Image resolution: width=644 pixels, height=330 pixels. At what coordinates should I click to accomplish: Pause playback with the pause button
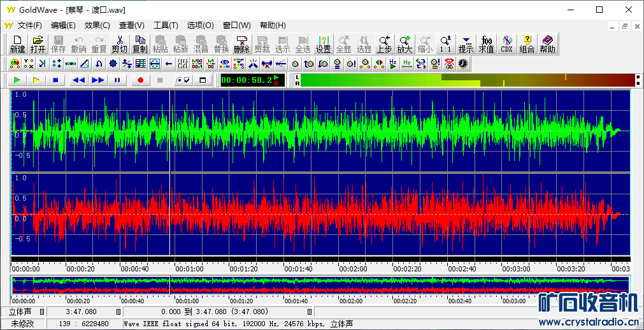[x=117, y=80]
